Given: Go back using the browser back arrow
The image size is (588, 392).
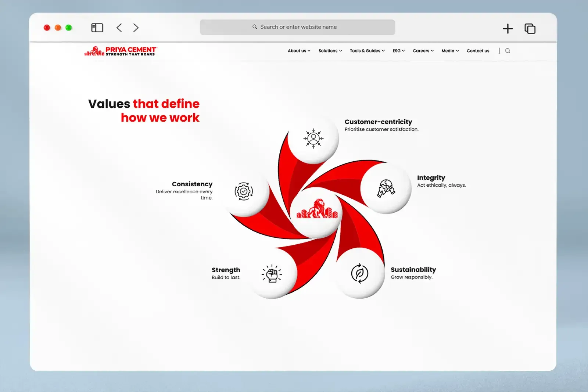Looking at the screenshot, I should click(119, 28).
